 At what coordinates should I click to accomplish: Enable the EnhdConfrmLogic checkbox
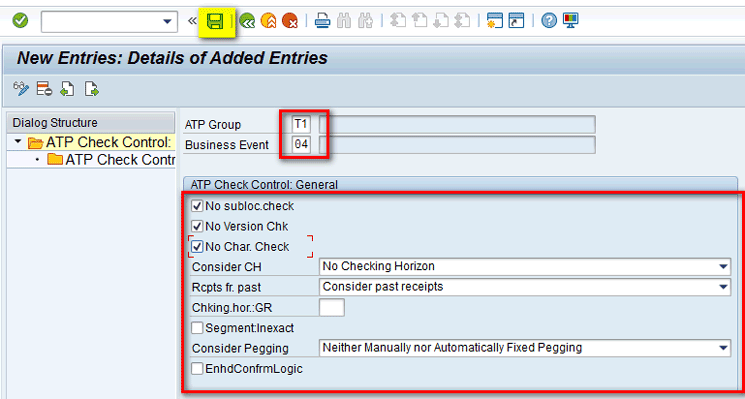click(197, 369)
